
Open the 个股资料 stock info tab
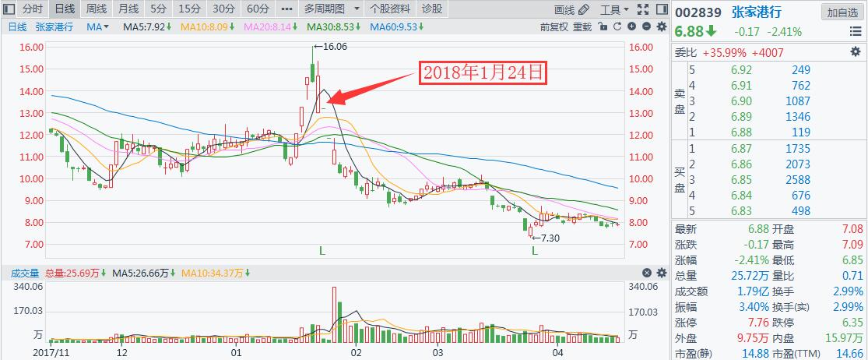[390, 9]
